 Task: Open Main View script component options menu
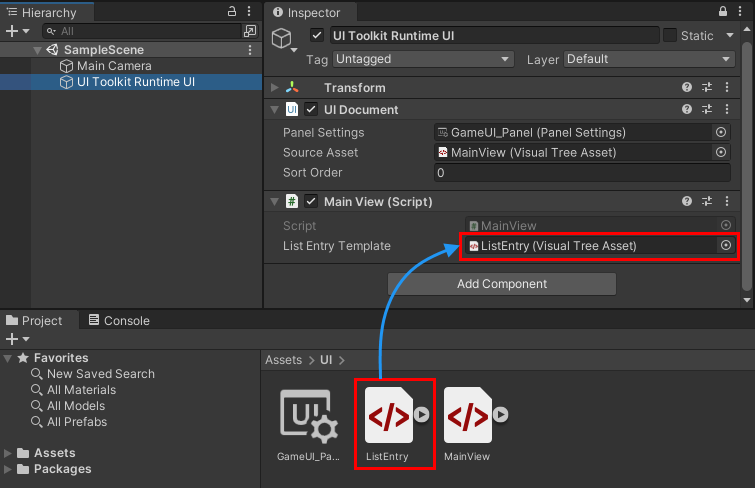point(726,201)
